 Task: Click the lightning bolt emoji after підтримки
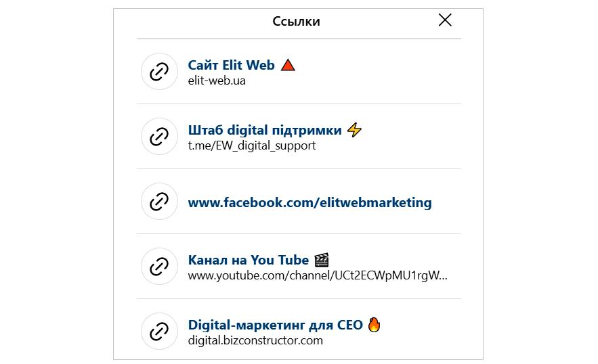click(354, 130)
